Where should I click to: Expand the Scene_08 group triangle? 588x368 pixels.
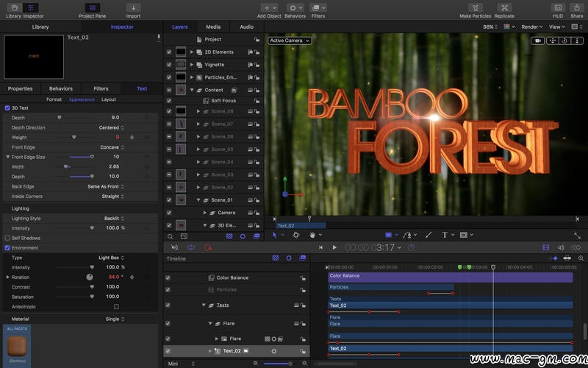click(198, 111)
